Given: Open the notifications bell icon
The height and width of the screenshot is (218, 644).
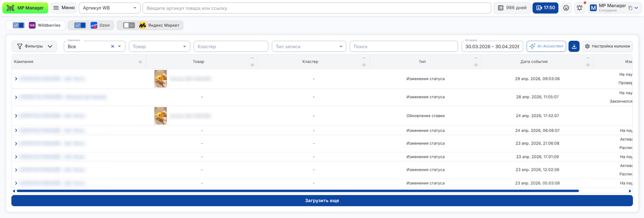Looking at the screenshot, I should (x=579, y=8).
